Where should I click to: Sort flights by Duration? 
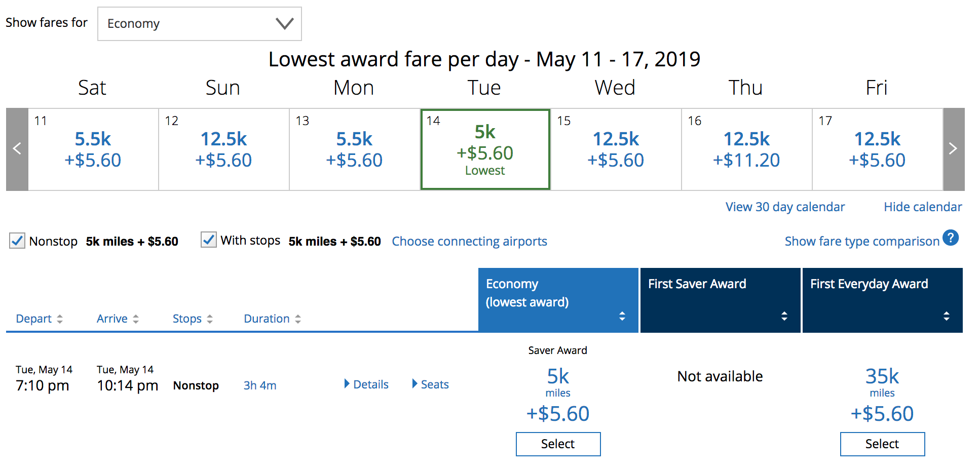(273, 319)
